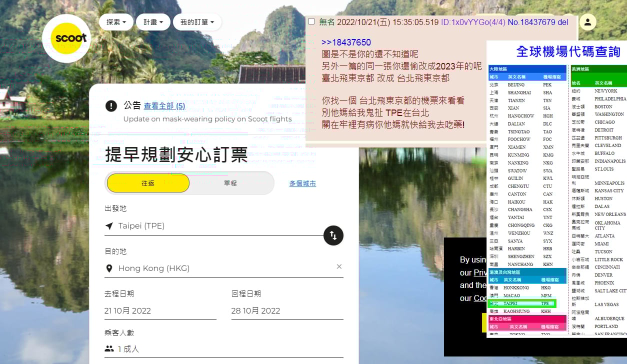Click the KHH airport code
The image size is (627, 364).
[545, 311]
